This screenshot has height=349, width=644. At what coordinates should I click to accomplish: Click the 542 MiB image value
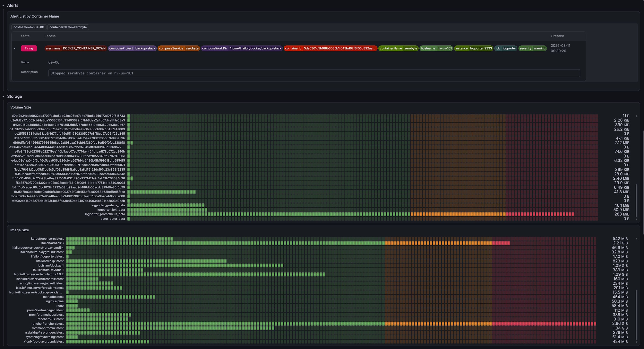click(620, 239)
